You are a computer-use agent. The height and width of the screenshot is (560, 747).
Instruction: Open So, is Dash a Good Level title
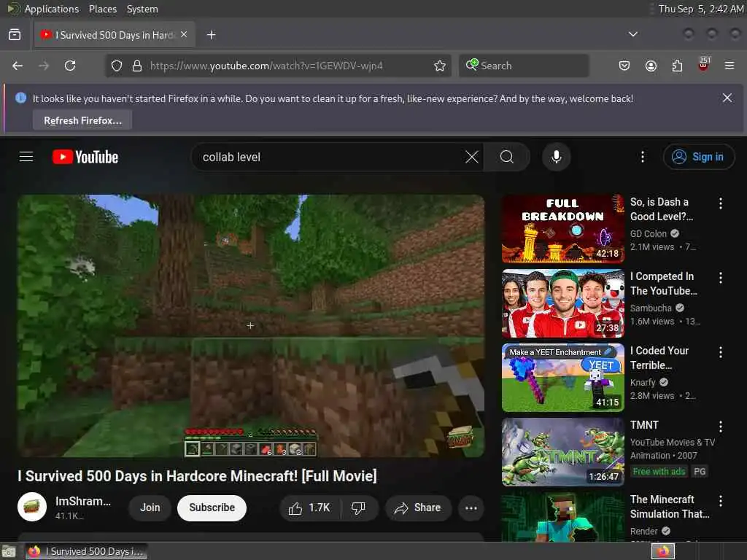tap(661, 209)
